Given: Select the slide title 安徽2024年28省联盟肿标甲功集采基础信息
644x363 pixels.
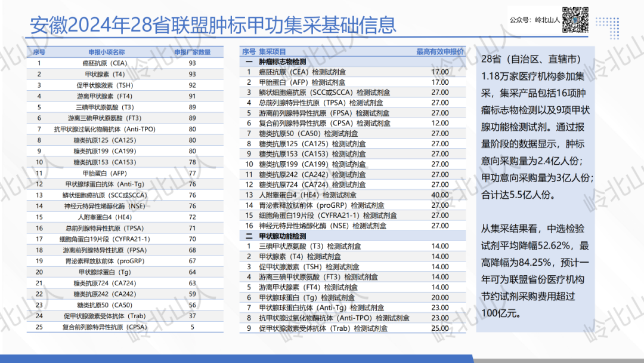Looking at the screenshot, I should (213, 25).
